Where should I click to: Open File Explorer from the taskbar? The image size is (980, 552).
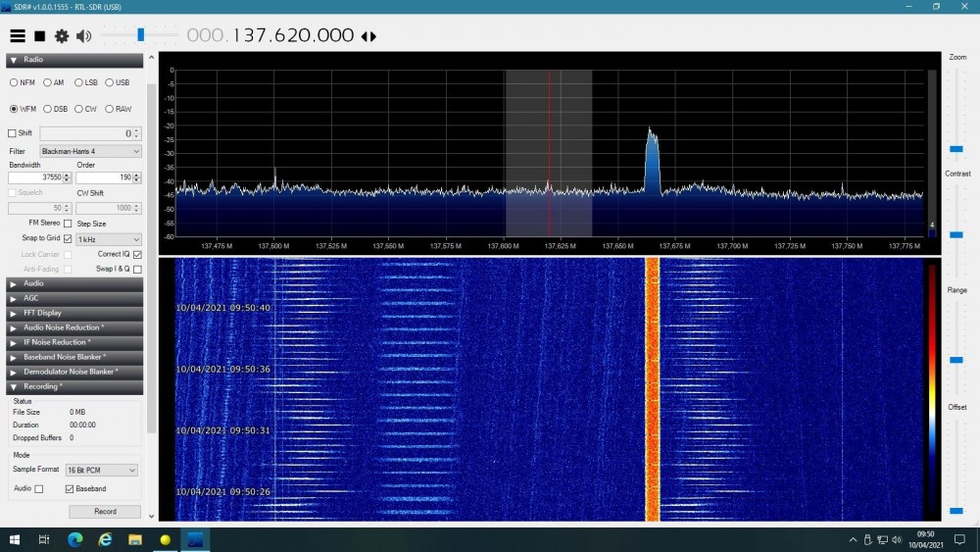[135, 539]
